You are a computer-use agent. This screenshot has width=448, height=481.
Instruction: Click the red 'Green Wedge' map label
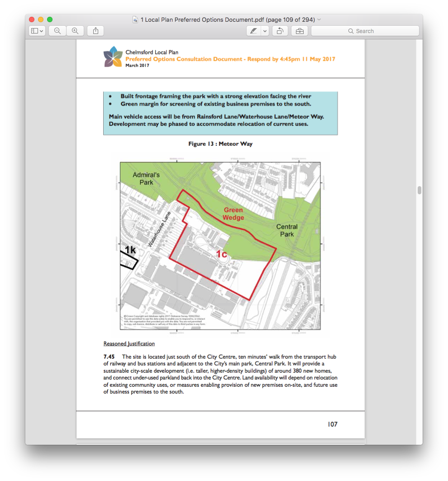coord(233,214)
